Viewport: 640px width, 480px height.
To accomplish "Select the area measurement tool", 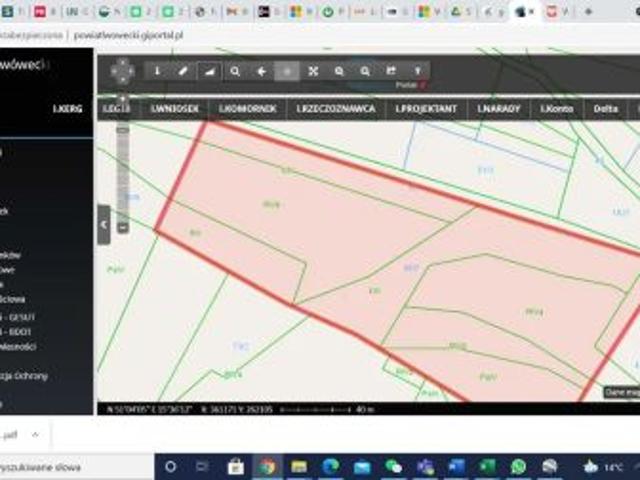I will [x=209, y=71].
